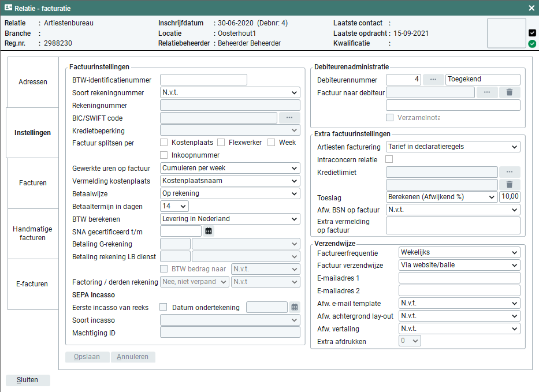Screen dimensions: 539x392
Task: Click the browse button next to Debiteurennummer
Action: (x=433, y=80)
